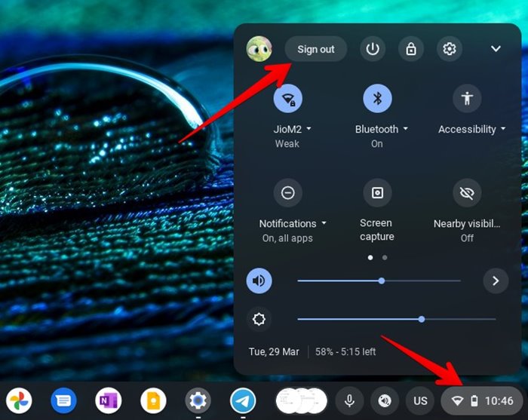Switch input method via US button
Image resolution: width=528 pixels, height=420 pixels.
tap(420, 400)
